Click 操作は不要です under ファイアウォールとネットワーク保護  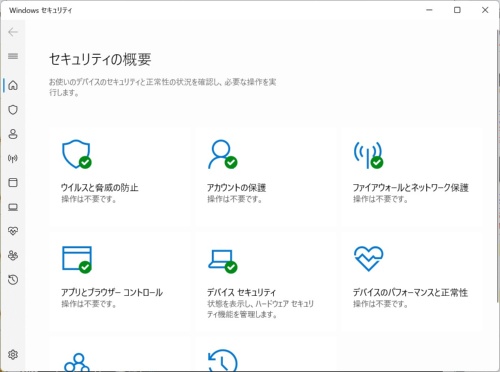pyautogui.click(x=381, y=199)
